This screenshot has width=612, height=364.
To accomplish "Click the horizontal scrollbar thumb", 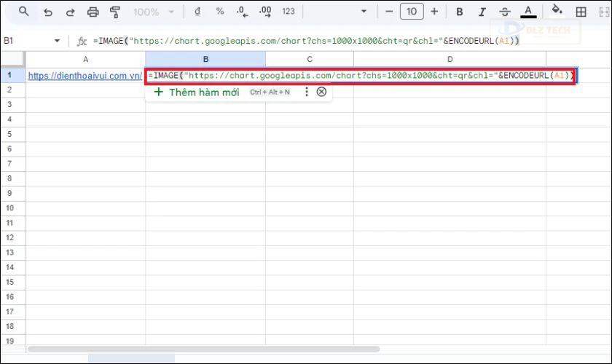I will point(203,349).
